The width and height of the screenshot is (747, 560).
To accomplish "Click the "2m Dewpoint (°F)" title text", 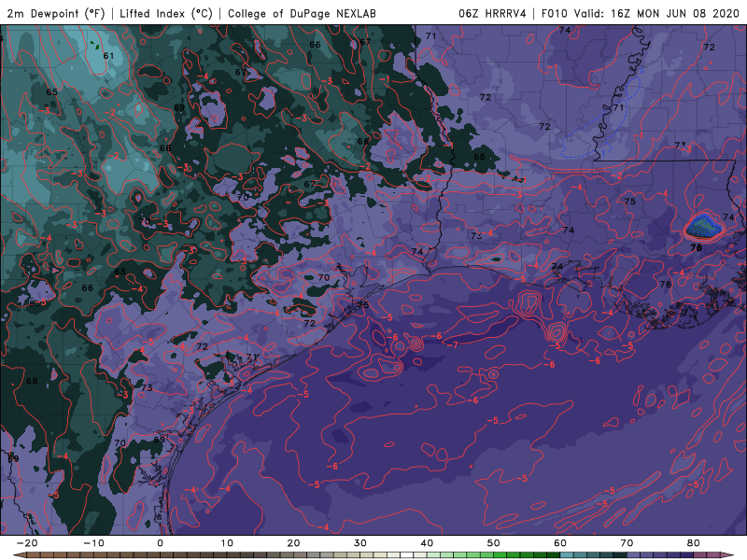I will 56,14.
